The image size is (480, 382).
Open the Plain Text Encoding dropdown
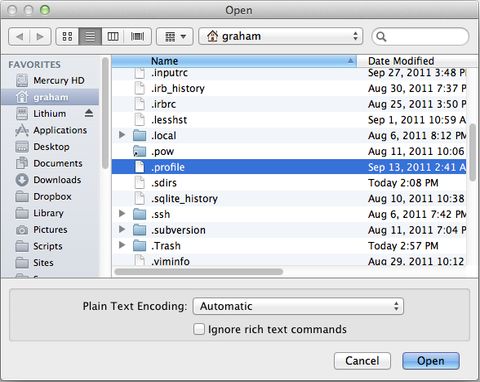(x=298, y=306)
